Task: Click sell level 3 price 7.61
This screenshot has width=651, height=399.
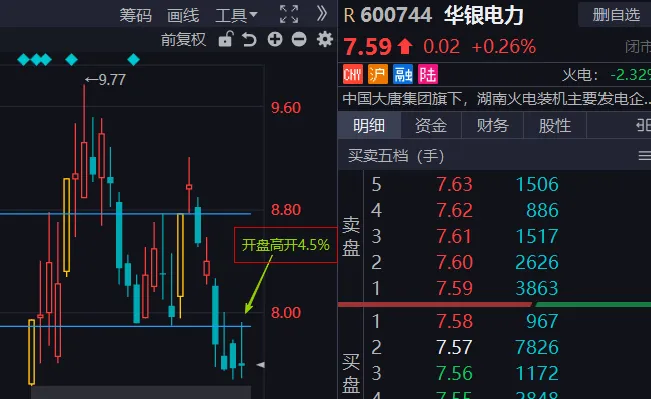Action: tap(454, 237)
